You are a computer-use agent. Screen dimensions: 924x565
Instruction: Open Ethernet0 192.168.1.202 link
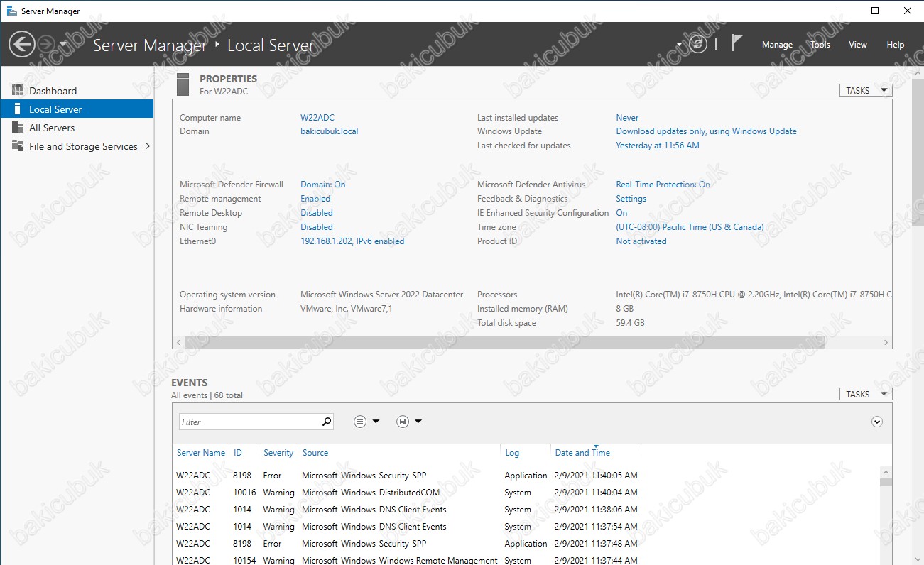point(352,241)
